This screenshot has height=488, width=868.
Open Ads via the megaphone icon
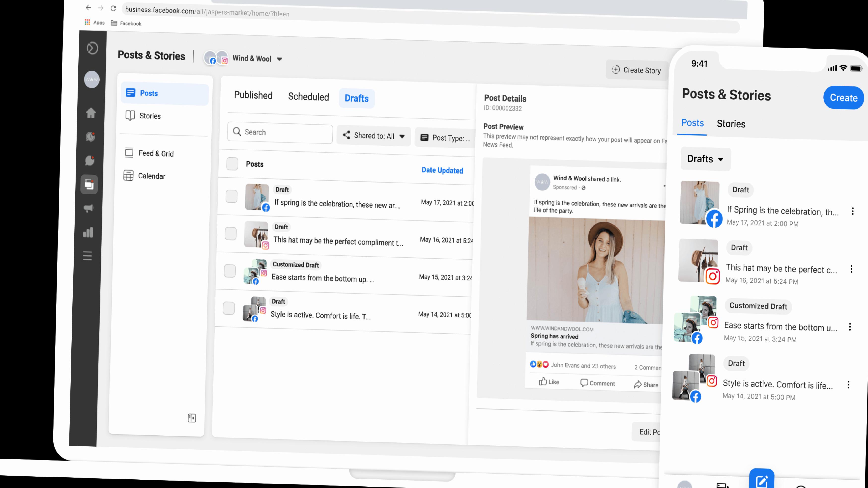click(88, 208)
